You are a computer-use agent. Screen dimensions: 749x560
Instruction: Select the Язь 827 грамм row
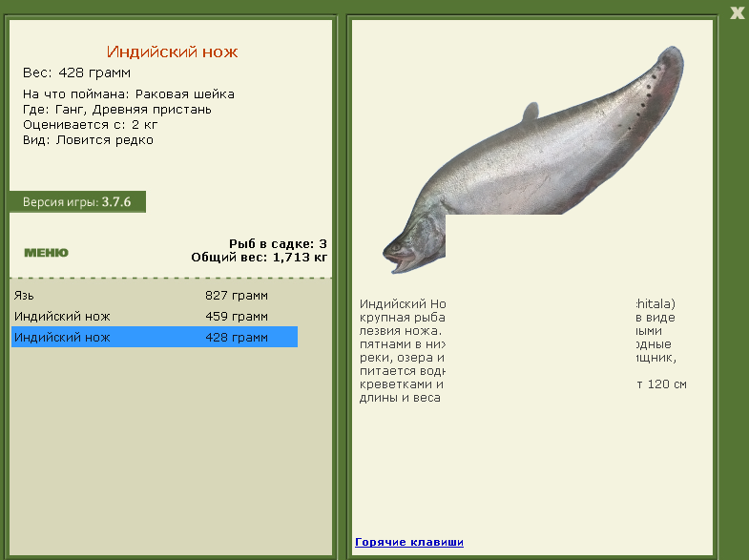click(x=155, y=296)
